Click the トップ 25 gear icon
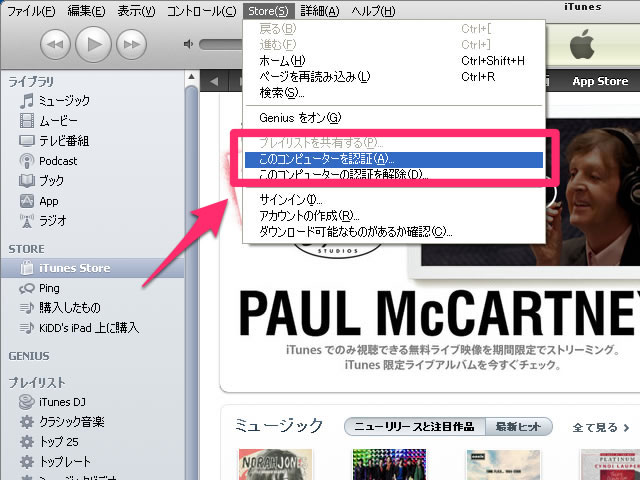640x480 pixels. (27, 442)
